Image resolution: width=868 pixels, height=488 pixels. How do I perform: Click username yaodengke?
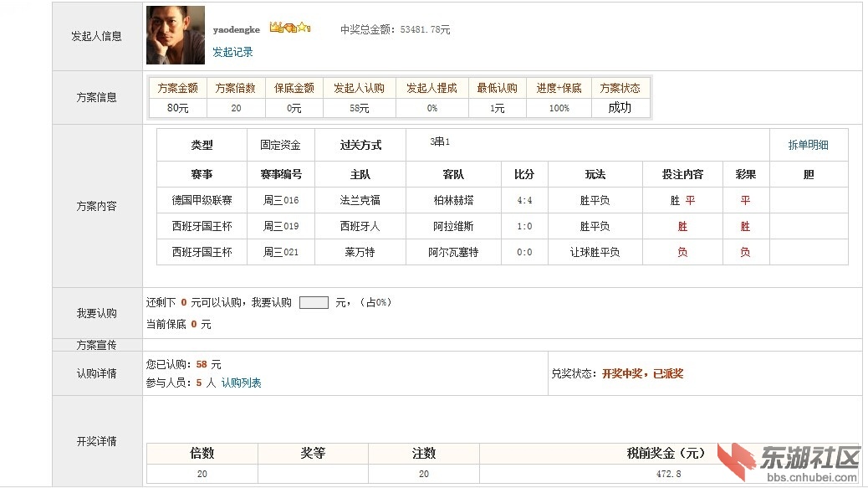237,30
